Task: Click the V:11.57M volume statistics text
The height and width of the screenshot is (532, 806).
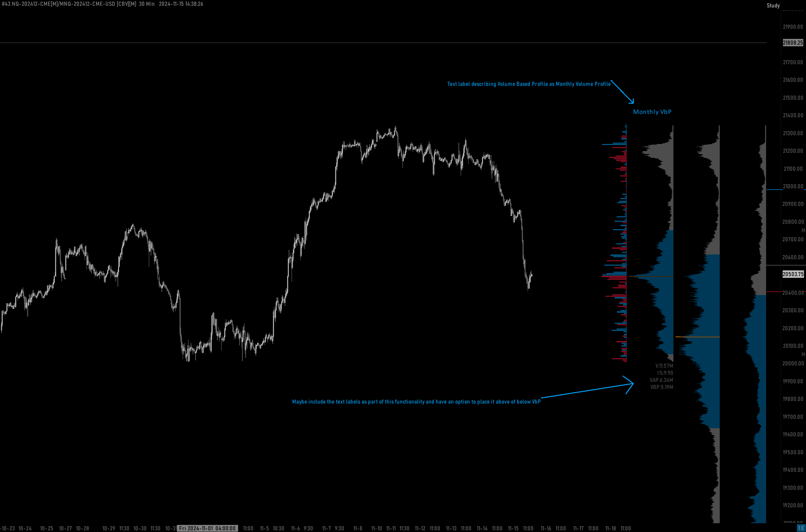Action: click(x=664, y=366)
